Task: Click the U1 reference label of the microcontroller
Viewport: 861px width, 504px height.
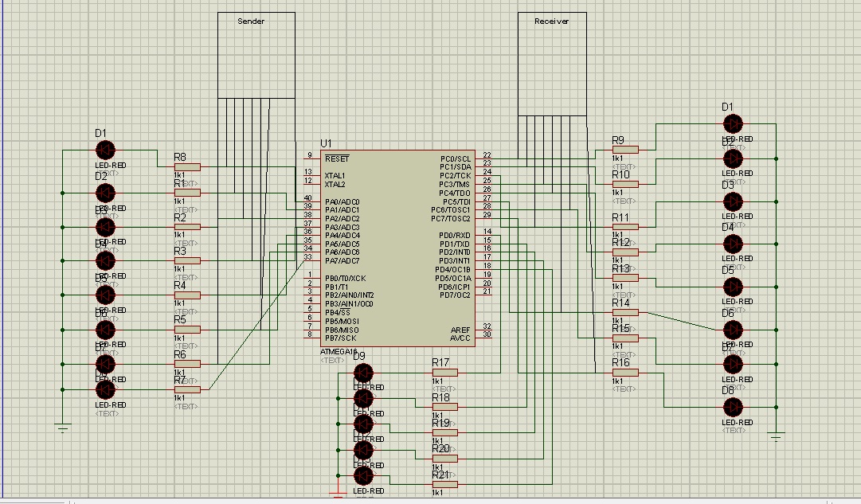Action: click(326, 143)
